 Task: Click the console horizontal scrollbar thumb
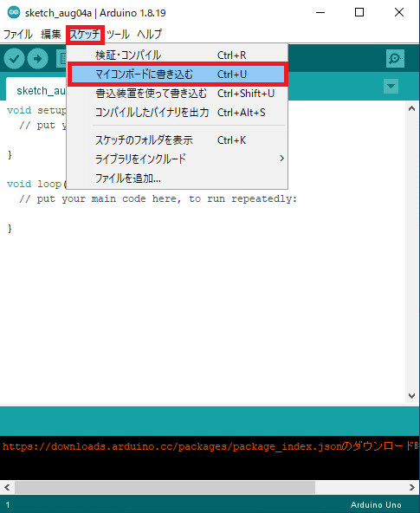click(165, 488)
